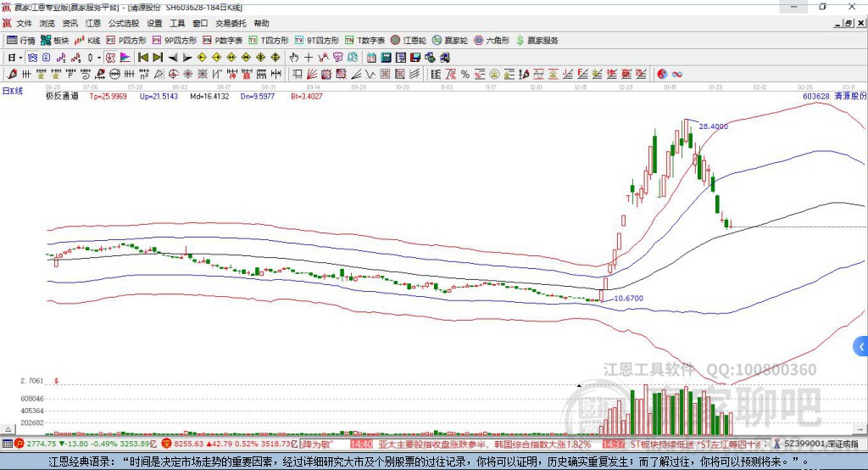Switch to K线 chart button
Viewport: 868px width, 470px height.
coord(87,41)
